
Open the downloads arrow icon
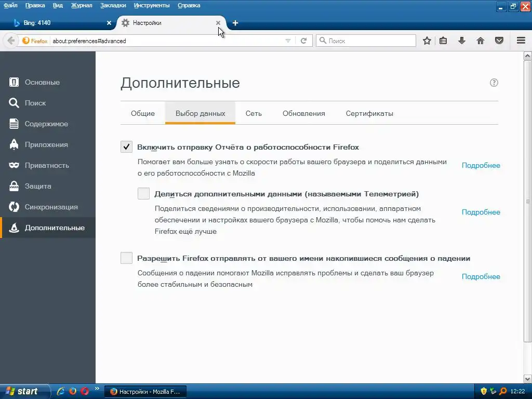click(461, 41)
